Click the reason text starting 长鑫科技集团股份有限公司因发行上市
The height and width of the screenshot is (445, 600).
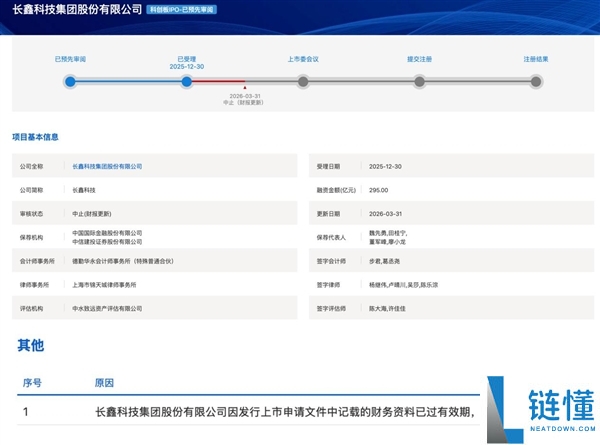(285, 412)
